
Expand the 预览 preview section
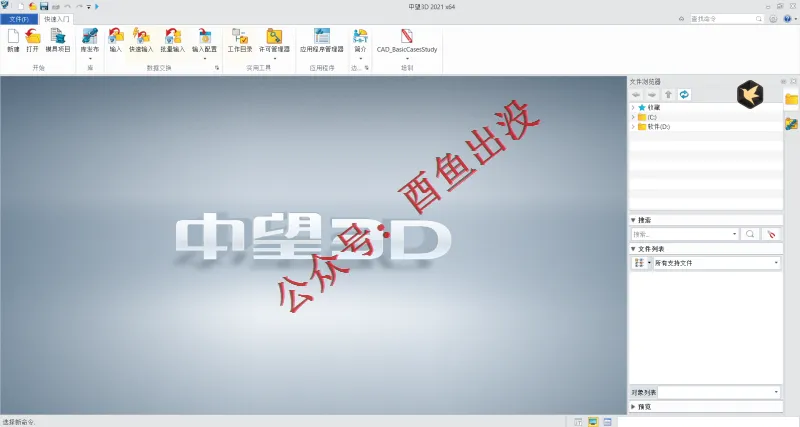coord(633,407)
